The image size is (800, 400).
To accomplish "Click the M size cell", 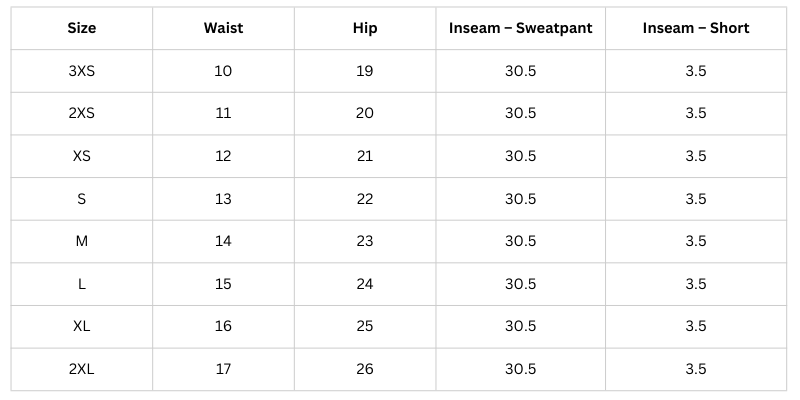I will [x=82, y=241].
